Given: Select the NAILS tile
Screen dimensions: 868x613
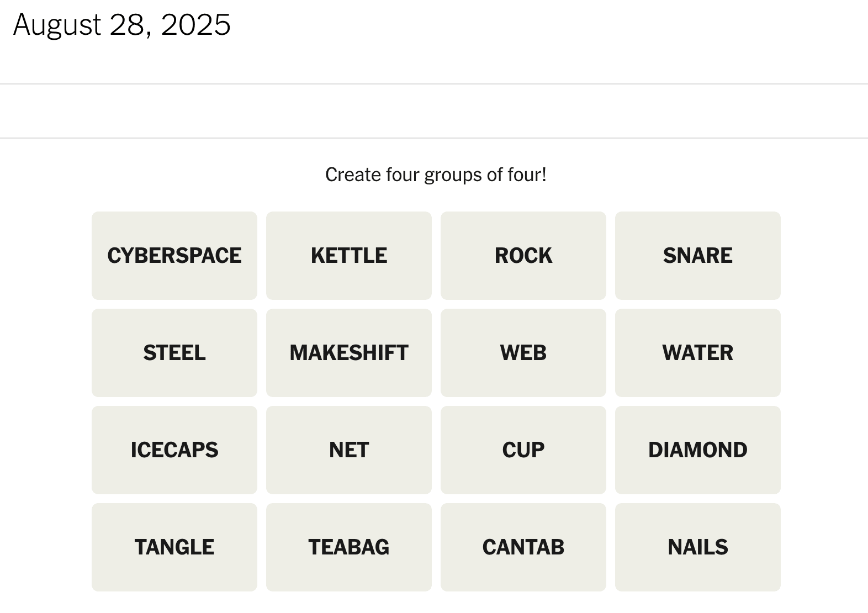Looking at the screenshot, I should click(x=697, y=547).
